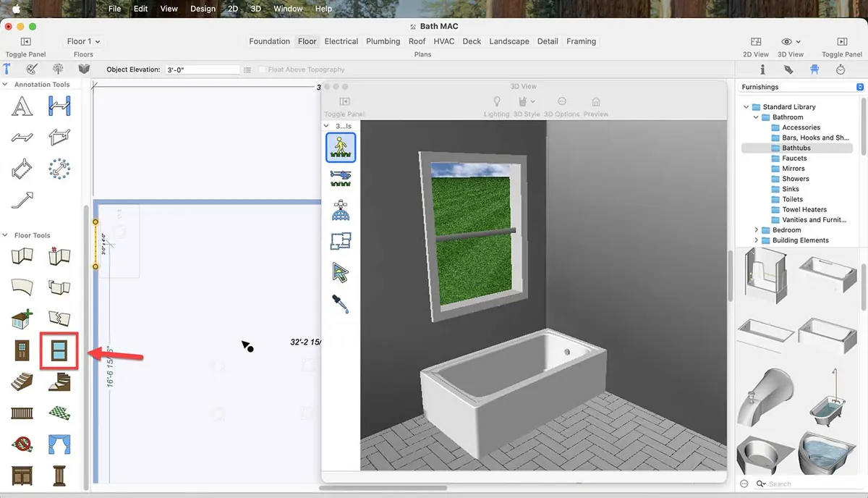Open the Floor 1 dropdown
This screenshot has width=868, height=498.
tap(84, 41)
